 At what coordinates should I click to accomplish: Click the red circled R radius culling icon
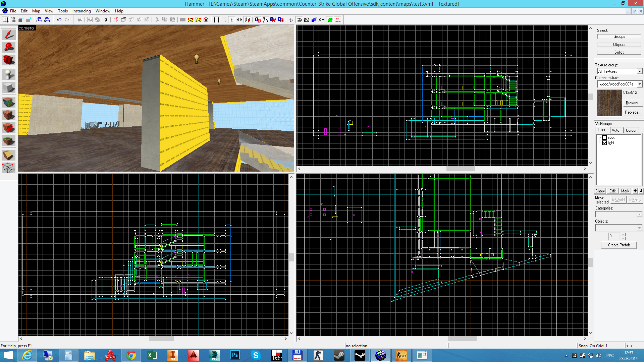click(206, 20)
